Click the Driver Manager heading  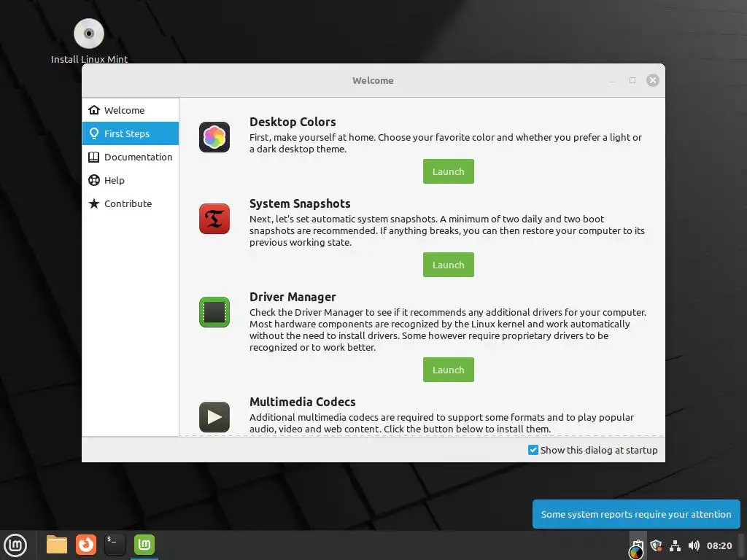293,297
